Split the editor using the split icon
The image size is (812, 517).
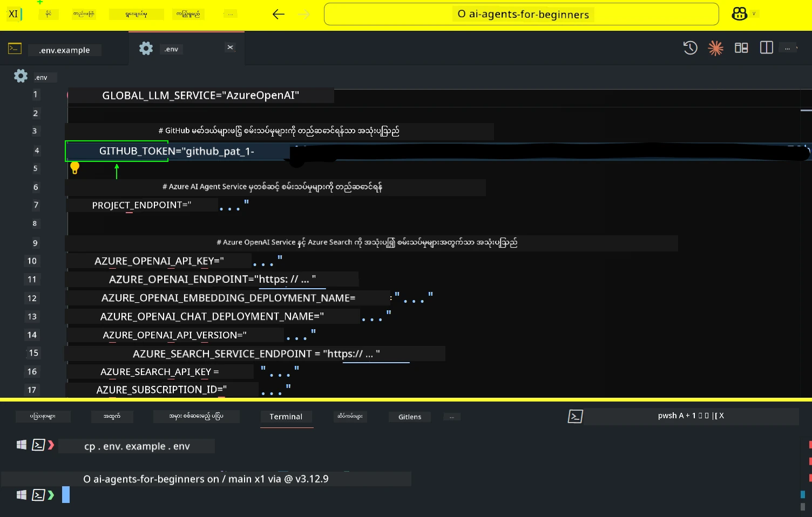(766, 47)
